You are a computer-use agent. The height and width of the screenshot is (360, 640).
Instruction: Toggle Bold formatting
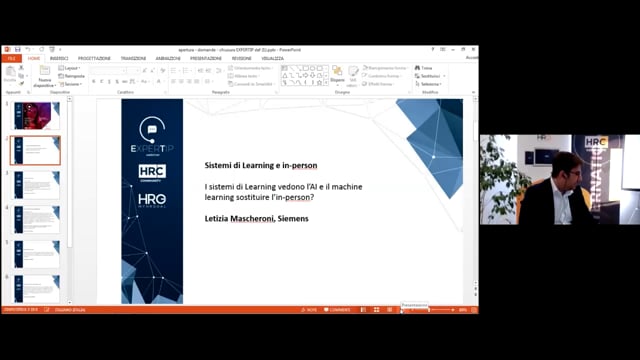click(94, 82)
